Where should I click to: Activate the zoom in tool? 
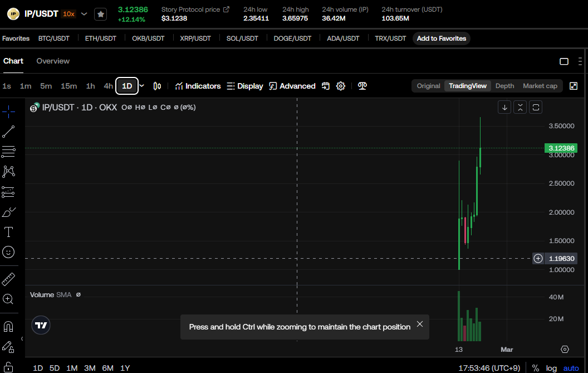(8, 299)
